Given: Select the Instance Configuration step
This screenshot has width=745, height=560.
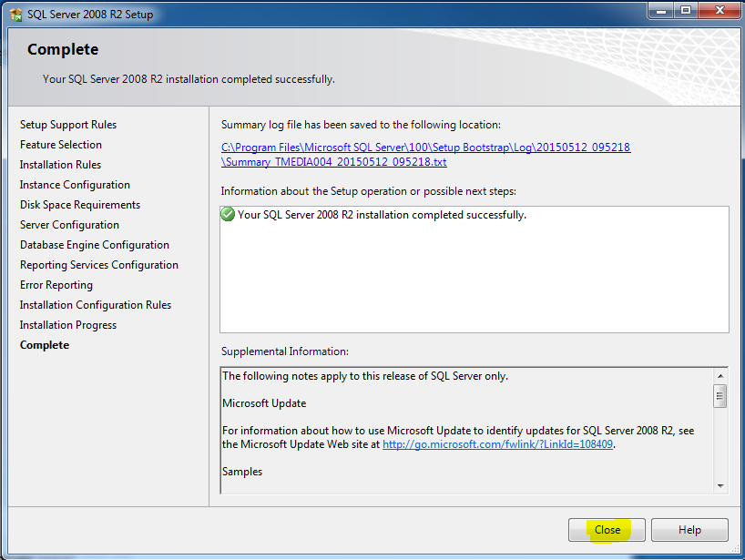Looking at the screenshot, I should click(75, 184).
